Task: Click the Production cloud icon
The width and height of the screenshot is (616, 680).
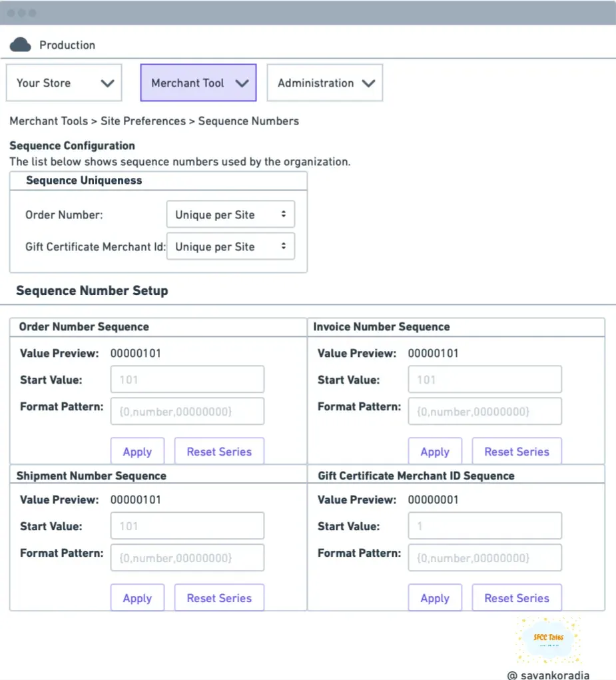Action: coord(21,44)
